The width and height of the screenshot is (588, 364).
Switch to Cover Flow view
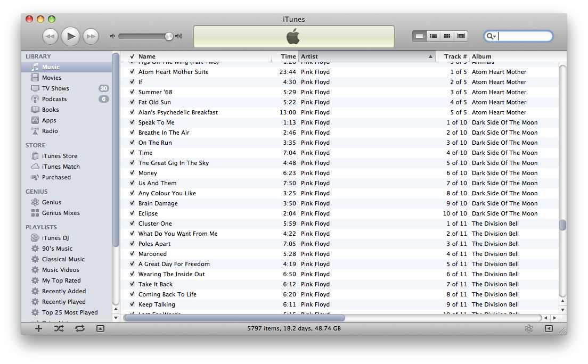(x=461, y=36)
